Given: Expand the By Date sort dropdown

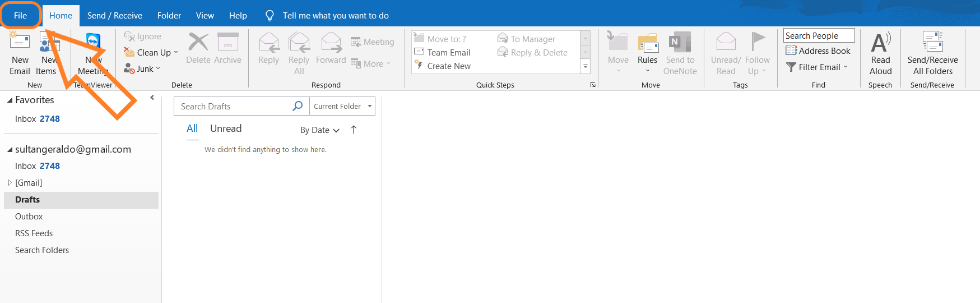Looking at the screenshot, I should pos(320,130).
